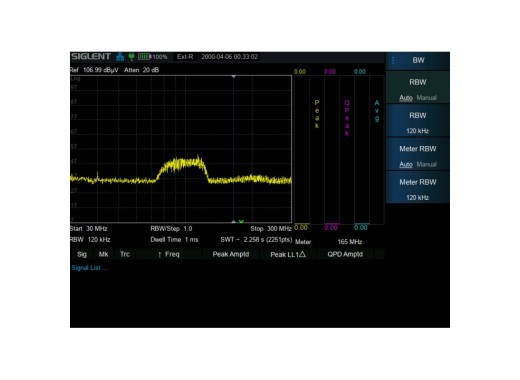
Task: Toggle Meter RBW Auto/Manual softkey
Action: click(418, 155)
